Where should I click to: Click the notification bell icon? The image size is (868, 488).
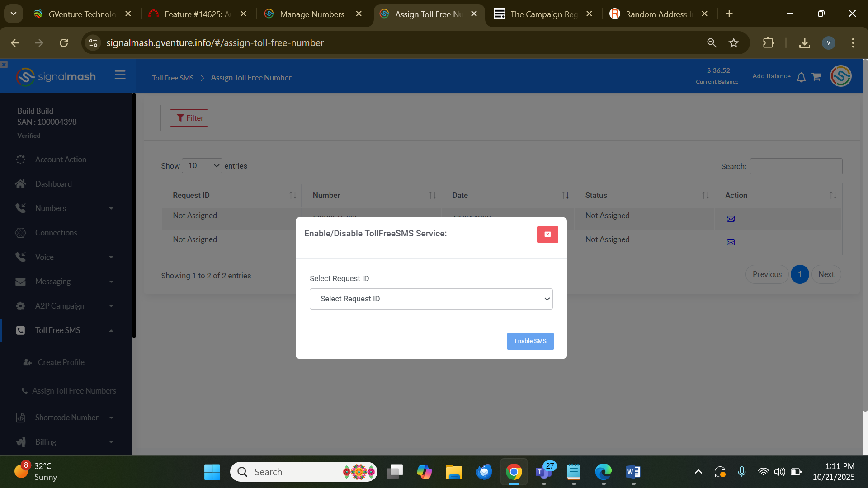point(801,77)
